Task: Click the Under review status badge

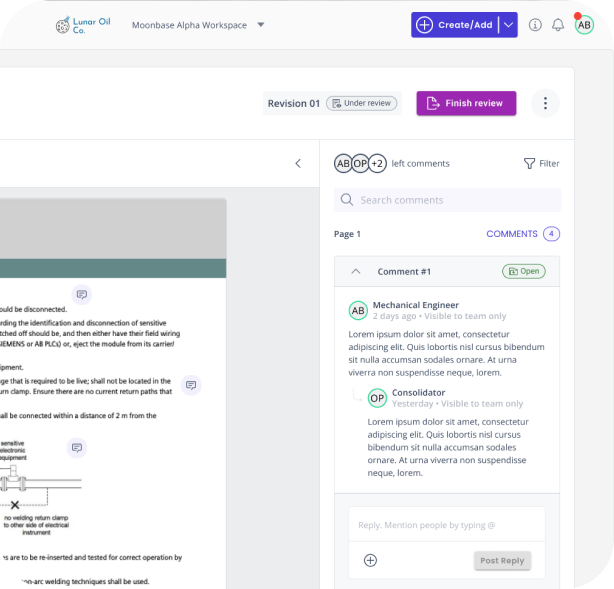Action: (x=361, y=103)
